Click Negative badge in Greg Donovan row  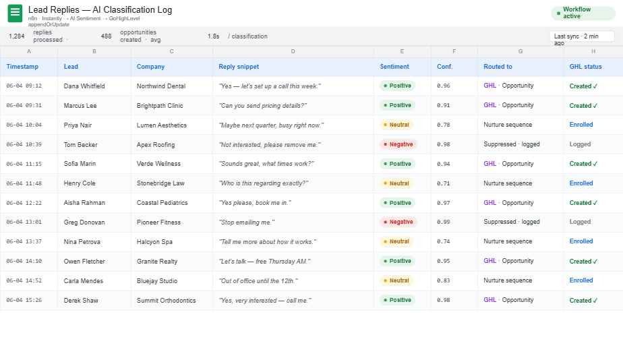click(398, 222)
